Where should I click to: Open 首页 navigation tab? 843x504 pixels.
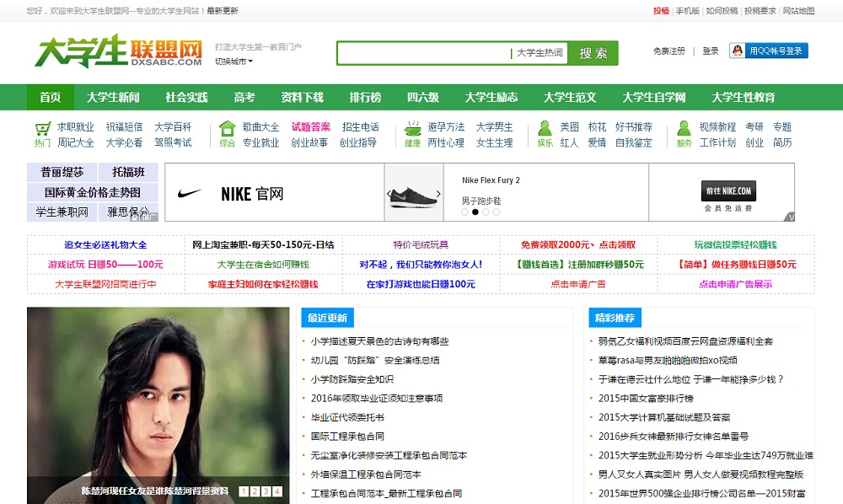point(51,97)
